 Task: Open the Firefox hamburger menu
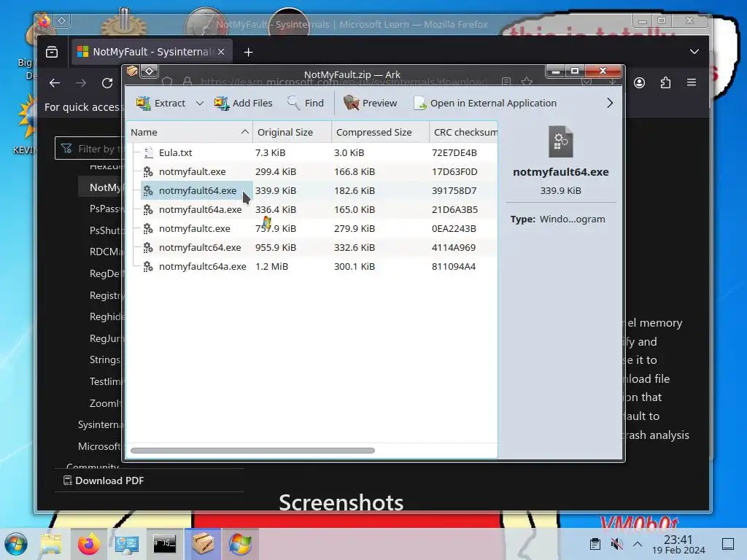click(692, 83)
